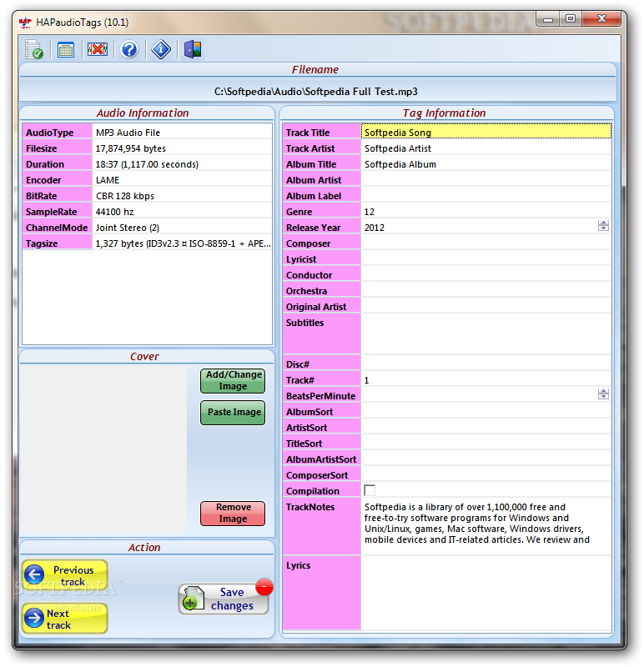Click the document with green checkmark toolbar icon

(x=34, y=49)
